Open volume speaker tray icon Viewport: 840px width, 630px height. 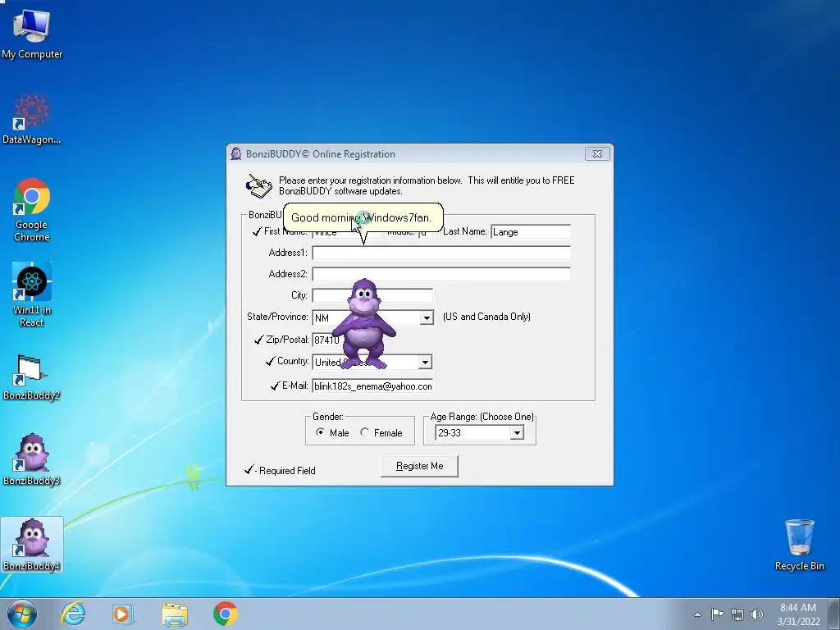click(757, 614)
